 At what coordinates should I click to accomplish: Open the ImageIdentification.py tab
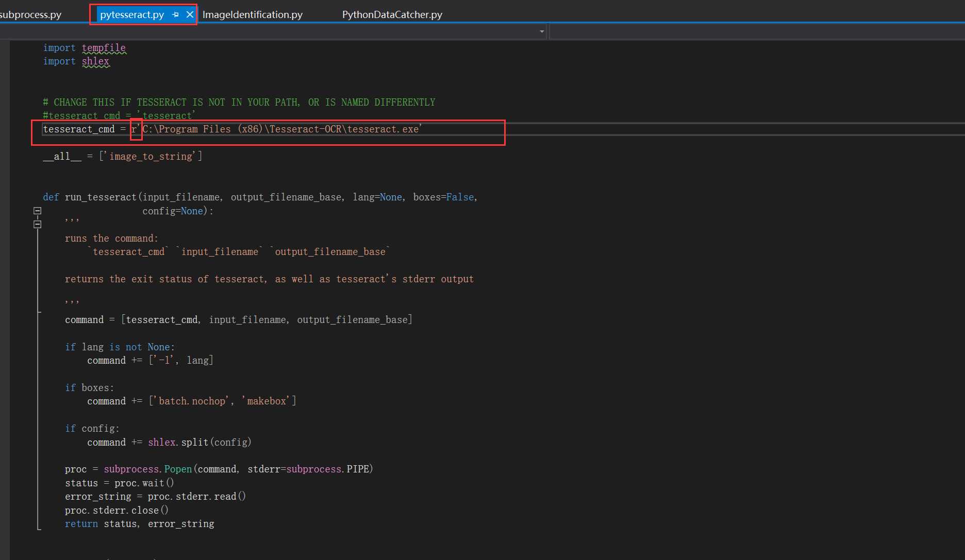[x=253, y=14]
